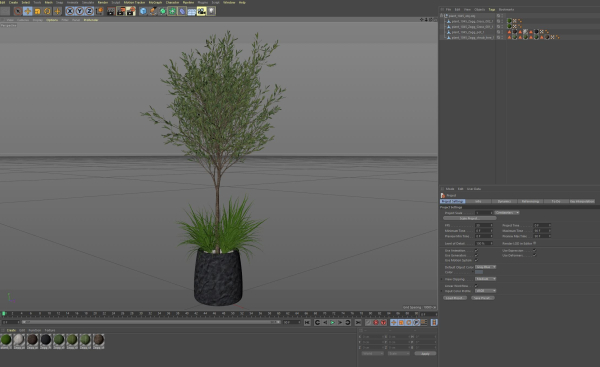Click the Load Preset button
Image resolution: width=600 pixels, height=367 pixels.
coord(455,298)
